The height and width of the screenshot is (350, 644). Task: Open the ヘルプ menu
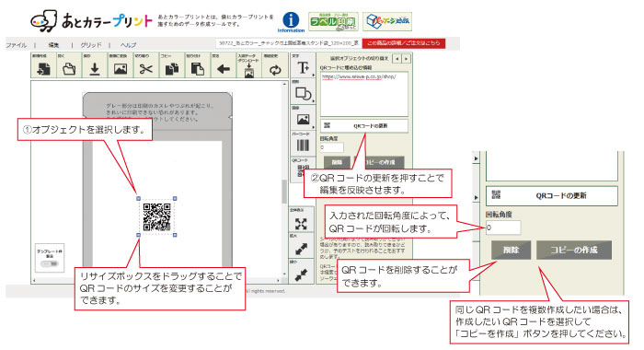pyautogui.click(x=128, y=45)
